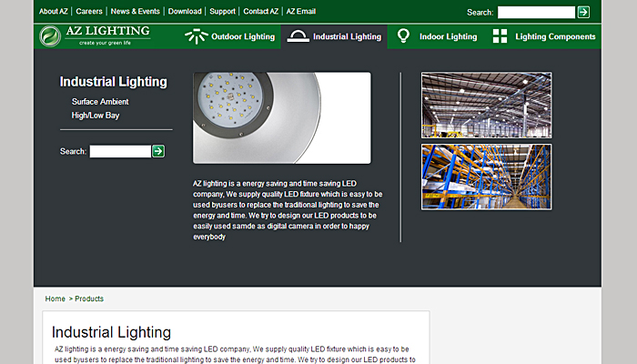Submit the sidebar search arrow button

coord(158,151)
